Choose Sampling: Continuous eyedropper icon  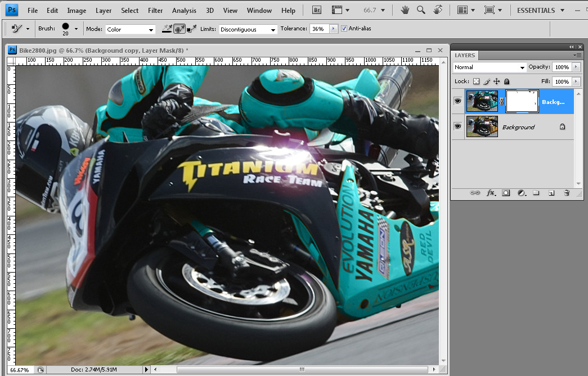pos(167,29)
